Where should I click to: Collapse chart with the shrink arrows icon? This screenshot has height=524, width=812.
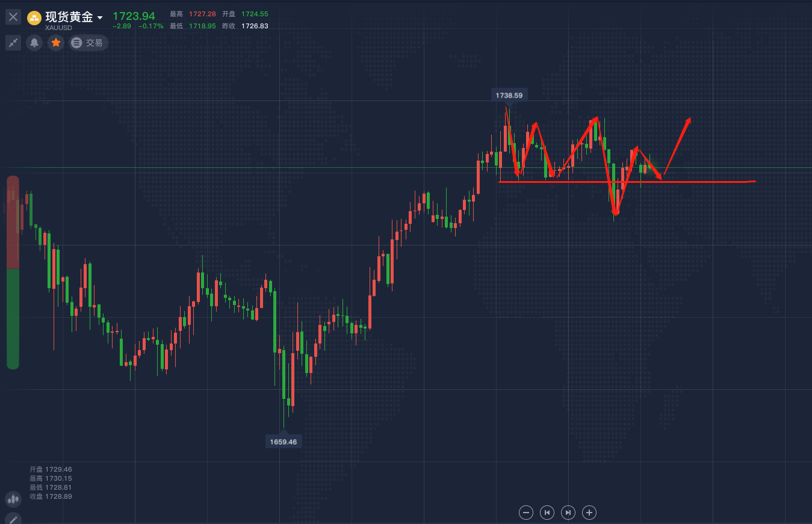click(x=13, y=43)
